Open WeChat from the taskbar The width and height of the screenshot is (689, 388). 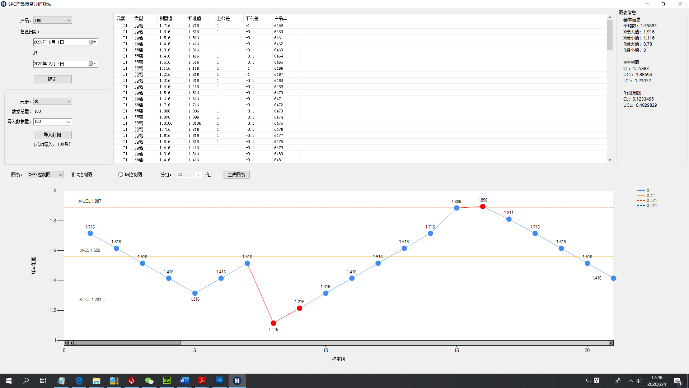pyautogui.click(x=149, y=381)
